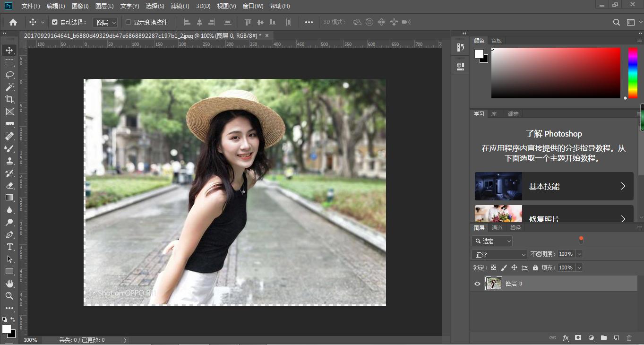
Task: Open the blend mode dropdown showing 正常
Action: tap(499, 254)
